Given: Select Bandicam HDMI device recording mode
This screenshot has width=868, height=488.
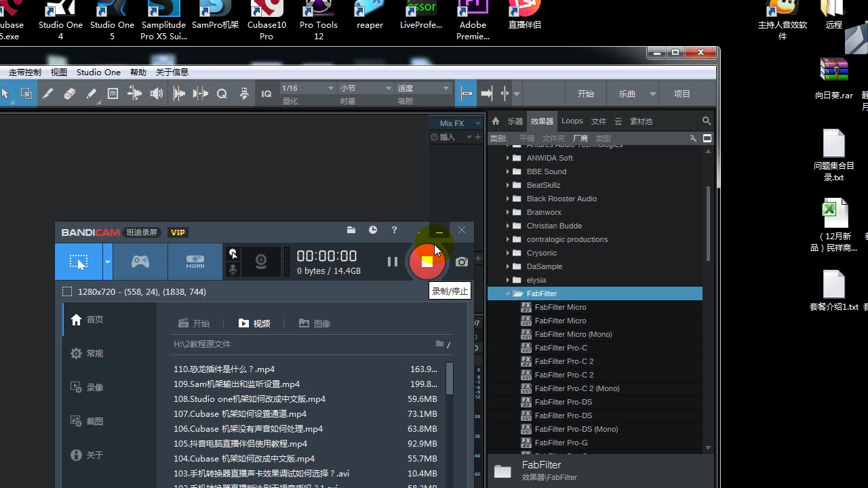Looking at the screenshot, I should (x=195, y=262).
